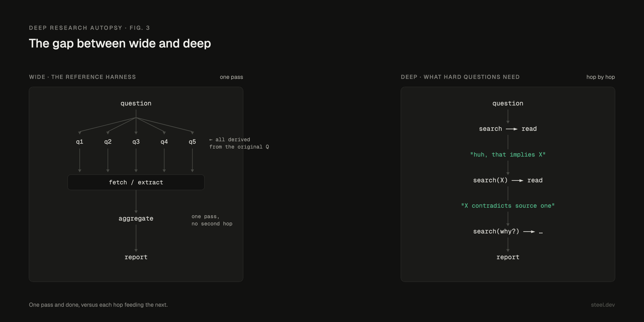The width and height of the screenshot is (644, 322).
Task: Click the first 'search' word in the deep panel
Action: point(490,129)
